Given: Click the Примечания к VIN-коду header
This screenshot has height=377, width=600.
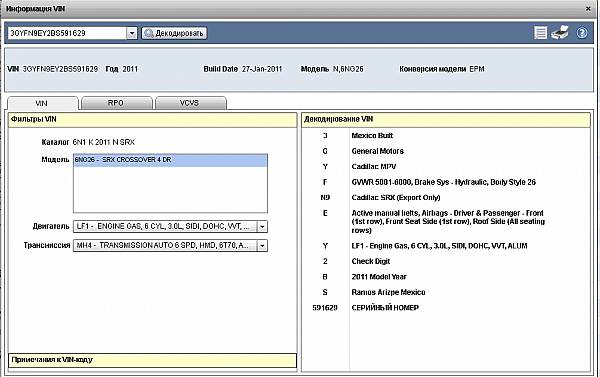Looking at the screenshot, I should [152, 360].
